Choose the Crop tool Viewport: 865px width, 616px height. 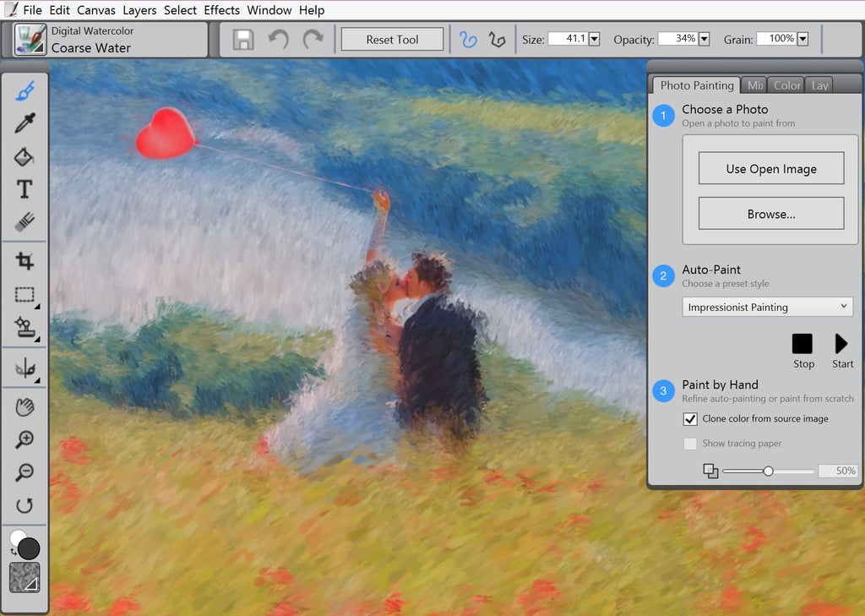click(24, 261)
